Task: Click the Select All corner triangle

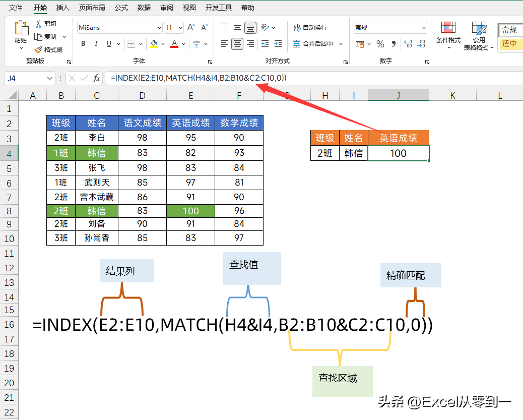Action: coord(13,95)
